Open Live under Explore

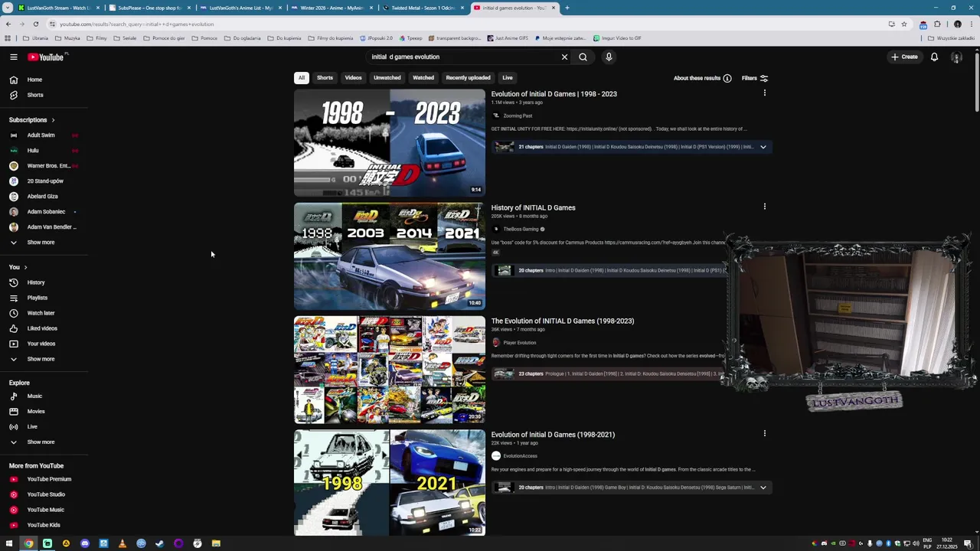coord(32,427)
